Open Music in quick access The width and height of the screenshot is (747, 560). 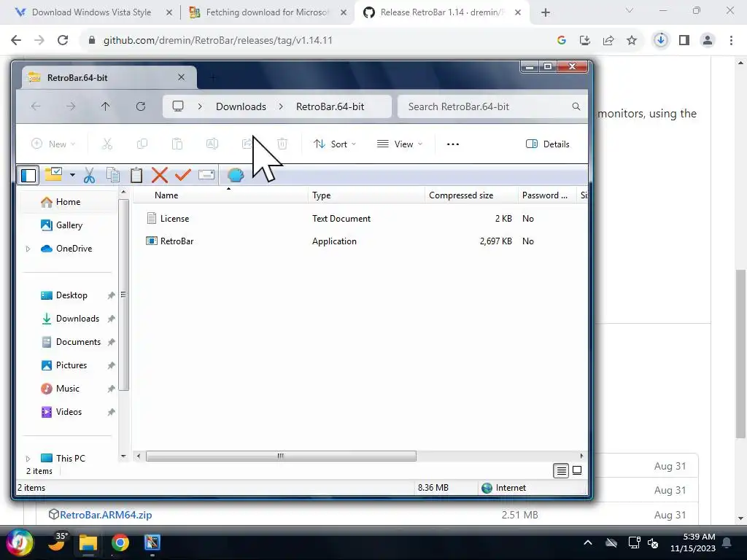pos(68,389)
